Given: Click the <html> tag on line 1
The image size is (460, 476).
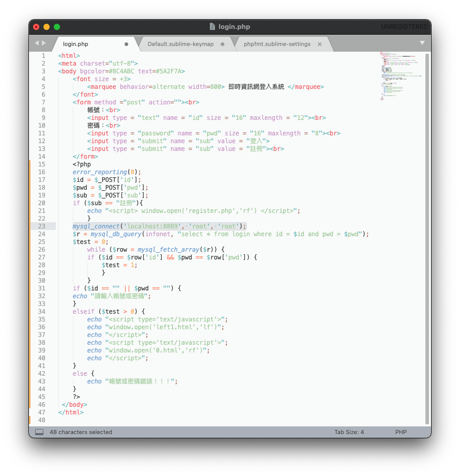Looking at the screenshot, I should click(69, 55).
